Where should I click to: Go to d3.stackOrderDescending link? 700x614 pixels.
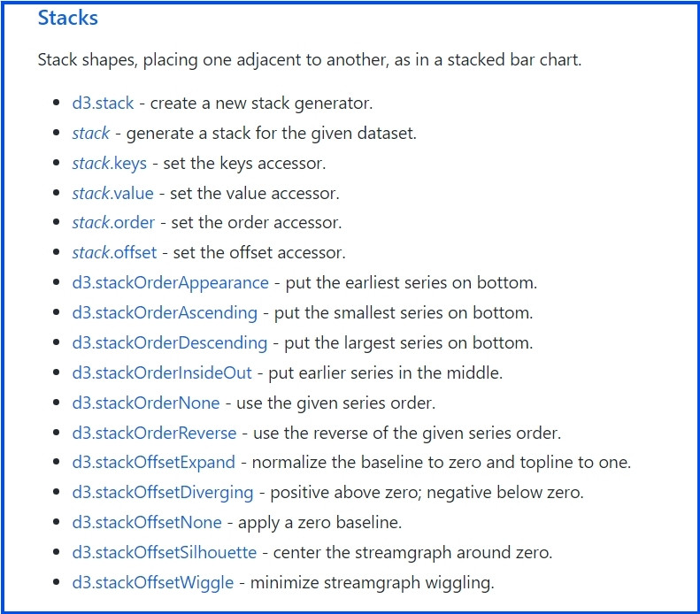170,342
